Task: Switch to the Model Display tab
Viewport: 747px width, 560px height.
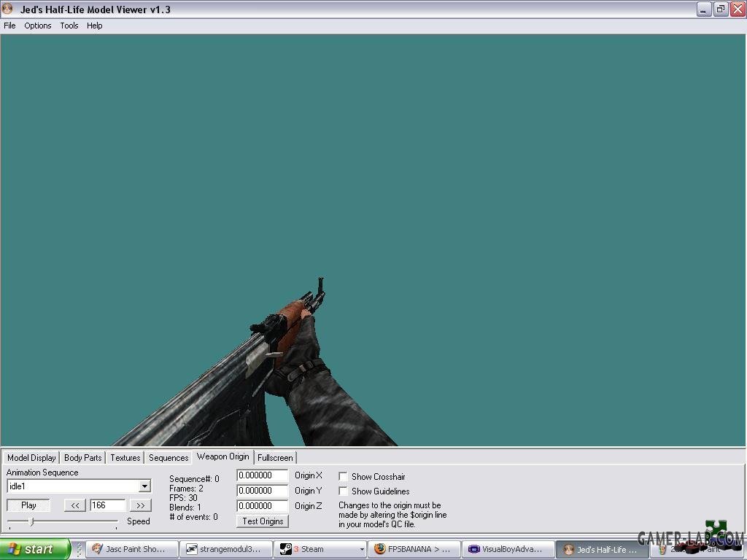Action: pyautogui.click(x=31, y=458)
